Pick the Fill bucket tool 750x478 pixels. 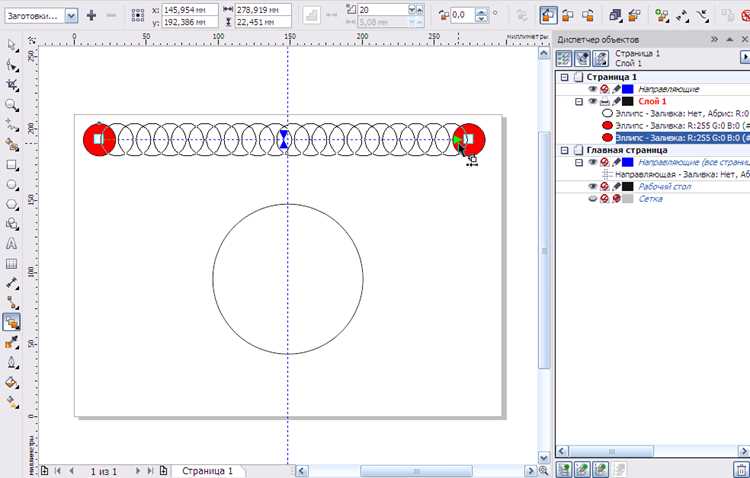(x=11, y=382)
